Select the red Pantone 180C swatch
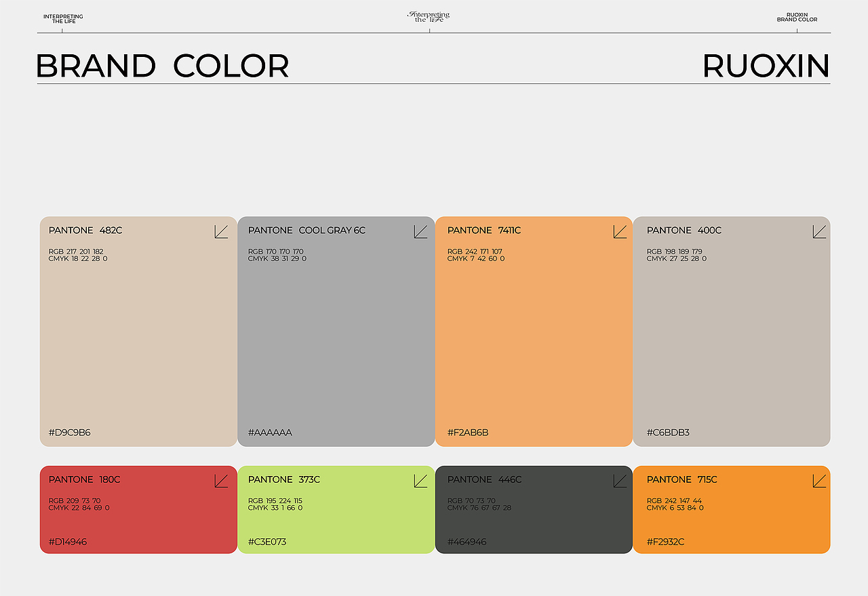This screenshot has width=868, height=596. (x=138, y=509)
